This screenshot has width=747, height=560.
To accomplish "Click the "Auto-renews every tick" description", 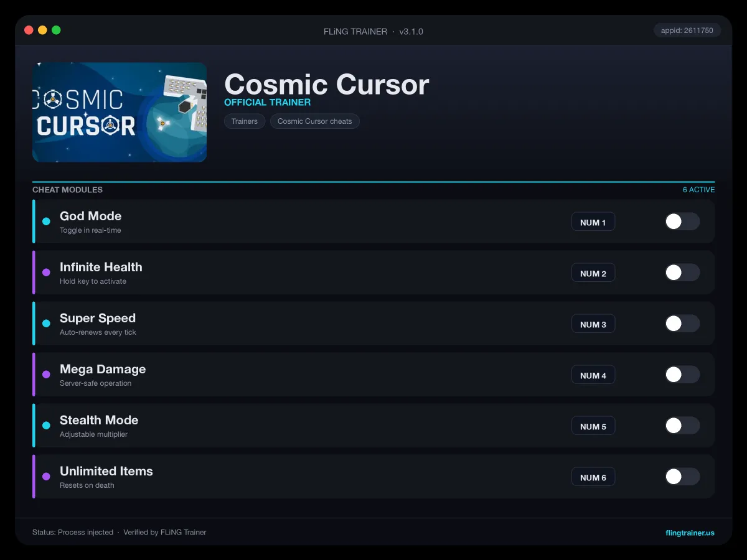I will pos(98,332).
